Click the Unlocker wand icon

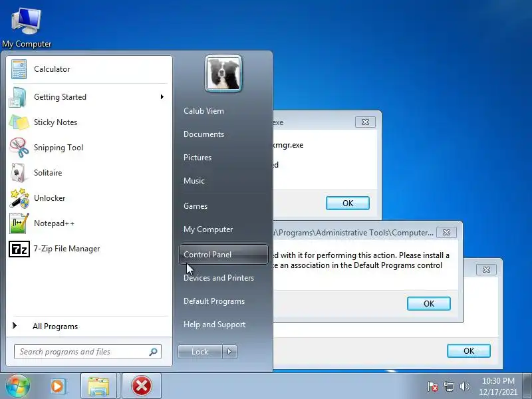coord(19,198)
